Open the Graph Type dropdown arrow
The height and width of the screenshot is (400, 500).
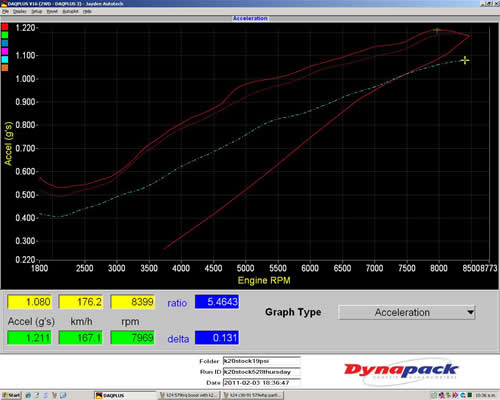470,313
